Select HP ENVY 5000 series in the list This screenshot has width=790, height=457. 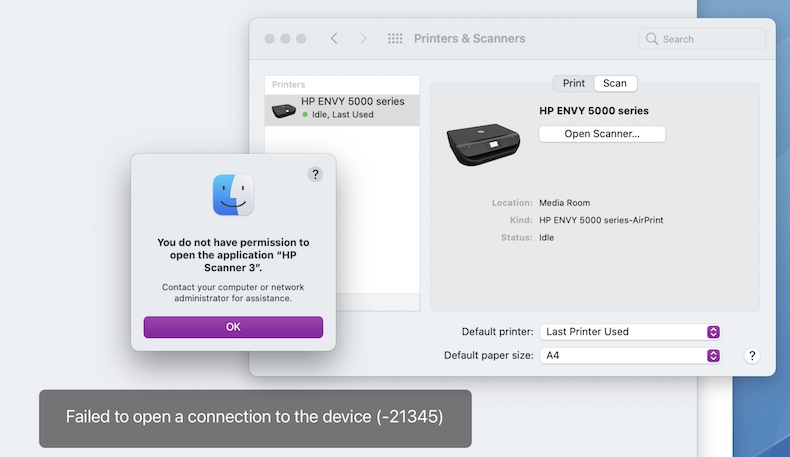point(342,110)
